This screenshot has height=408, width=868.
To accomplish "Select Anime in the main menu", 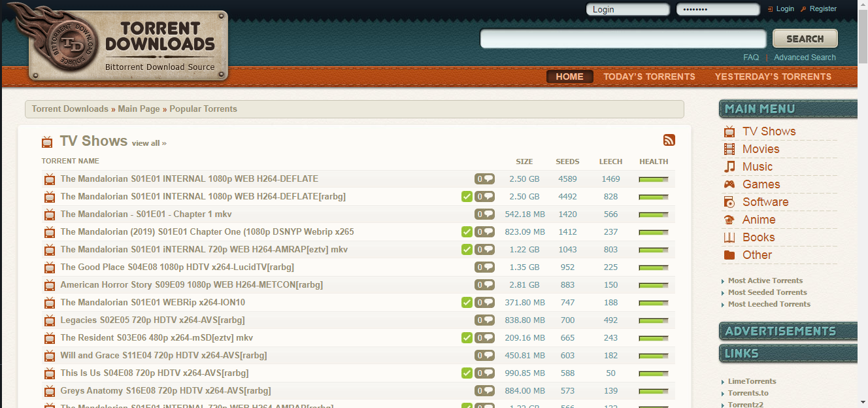I will point(759,220).
